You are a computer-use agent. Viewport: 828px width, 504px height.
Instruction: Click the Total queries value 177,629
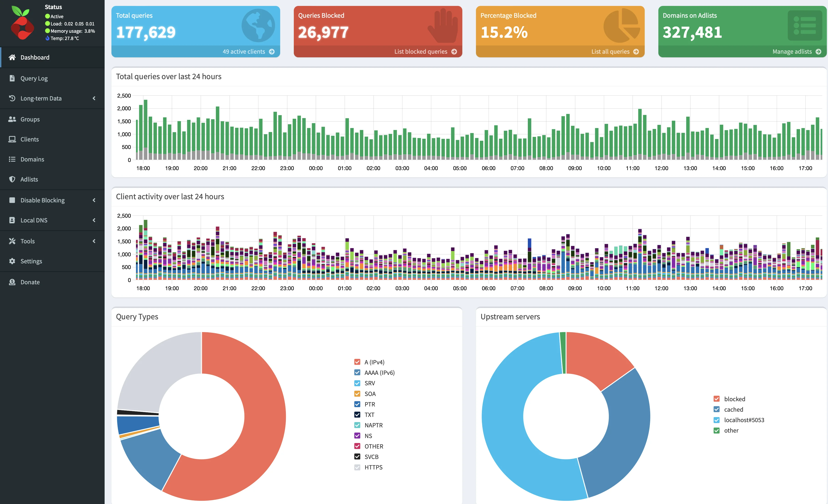146,32
